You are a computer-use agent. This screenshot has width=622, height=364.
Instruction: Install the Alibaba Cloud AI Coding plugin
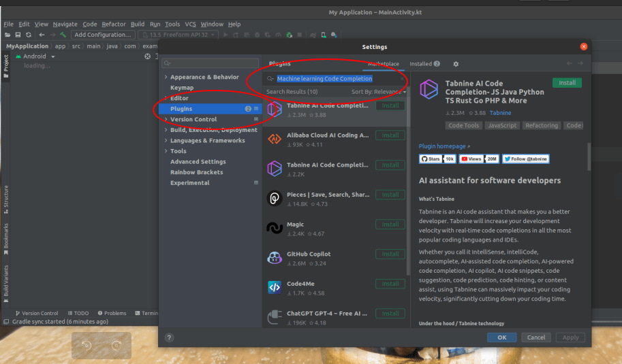(390, 135)
